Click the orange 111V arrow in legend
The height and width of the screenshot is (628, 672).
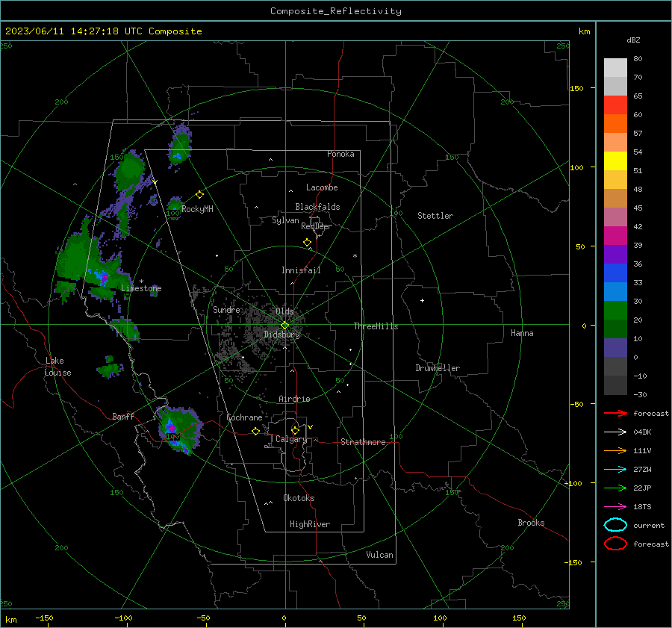pos(615,450)
